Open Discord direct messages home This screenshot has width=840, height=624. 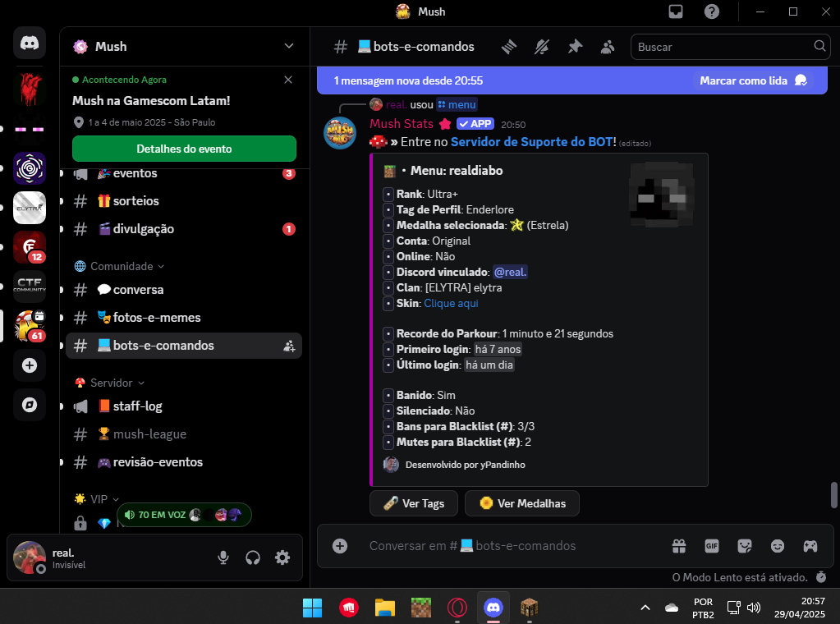[x=30, y=43]
